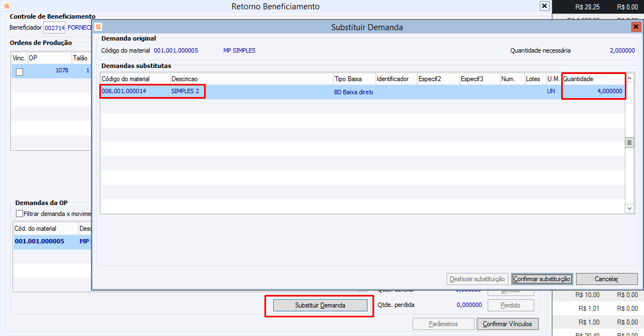
Task: Click original material code 001.001.000005 in dialog
Action: coord(176,50)
